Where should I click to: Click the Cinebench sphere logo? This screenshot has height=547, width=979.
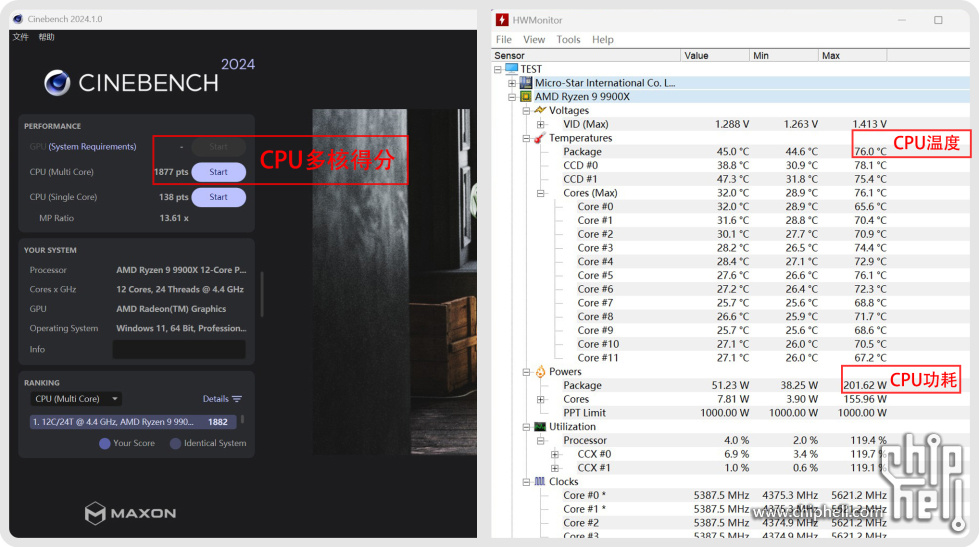point(57,82)
